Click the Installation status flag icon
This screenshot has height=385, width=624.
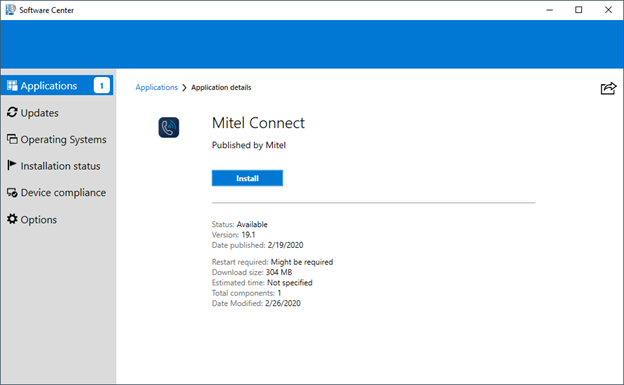click(x=12, y=165)
